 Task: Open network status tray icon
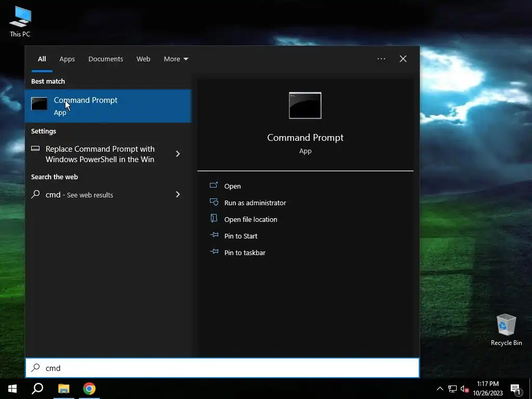[453, 389]
